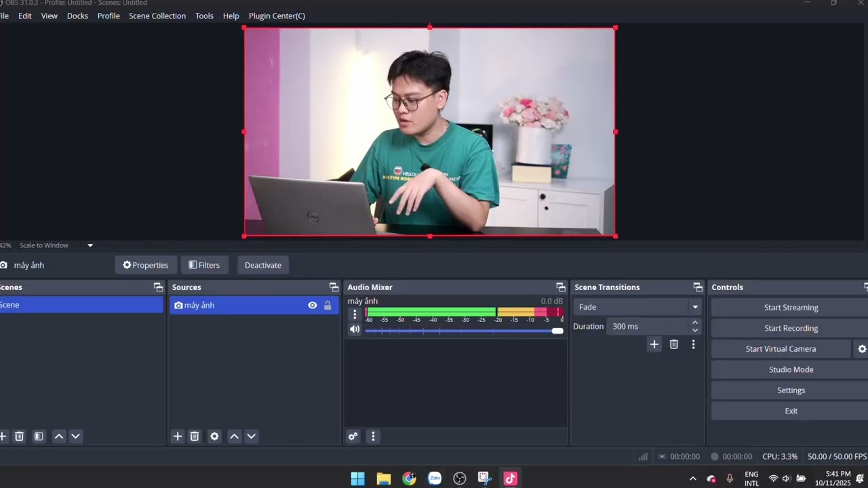Move scene up with arrow
The image size is (868, 488).
[x=59, y=436]
